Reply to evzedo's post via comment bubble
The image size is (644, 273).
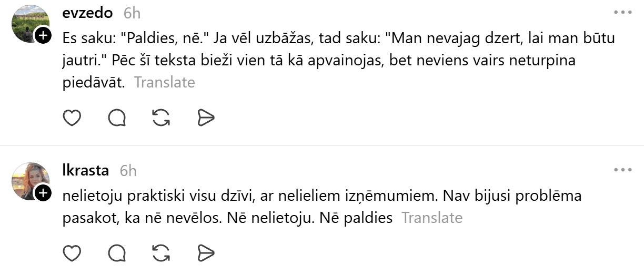click(117, 118)
